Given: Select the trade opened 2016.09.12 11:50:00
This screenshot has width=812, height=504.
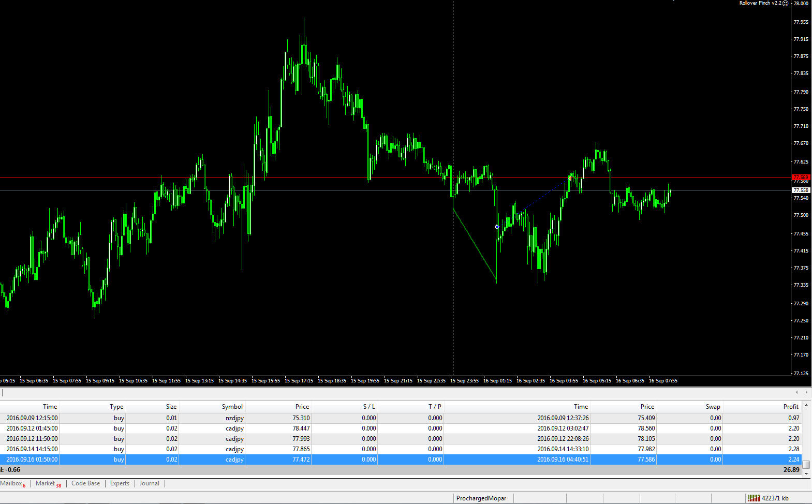Looking at the screenshot, I should pyautogui.click(x=401, y=439).
